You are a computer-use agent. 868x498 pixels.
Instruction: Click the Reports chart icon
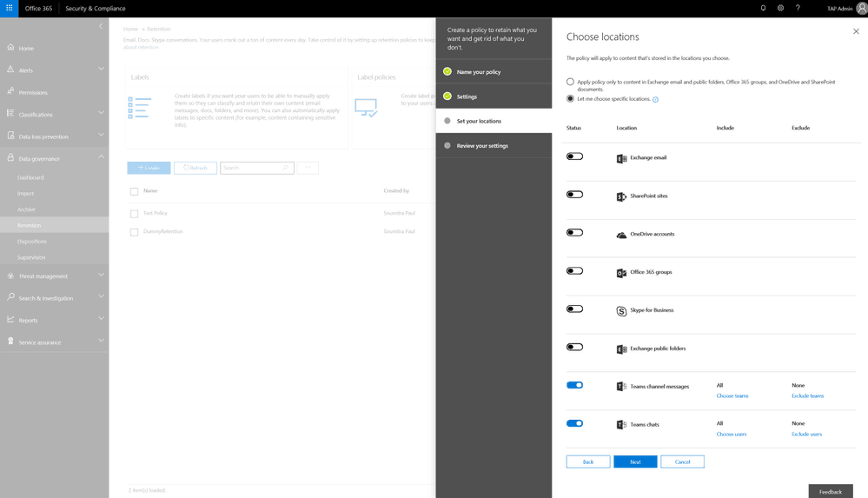click(10, 320)
